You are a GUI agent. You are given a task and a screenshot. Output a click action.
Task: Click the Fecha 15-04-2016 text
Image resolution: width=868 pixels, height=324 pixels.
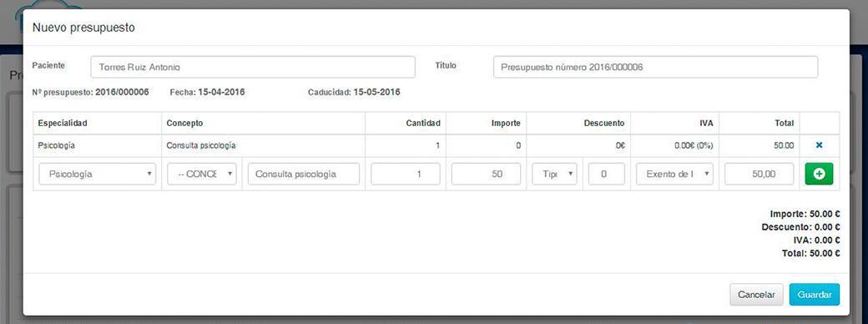coord(208,92)
